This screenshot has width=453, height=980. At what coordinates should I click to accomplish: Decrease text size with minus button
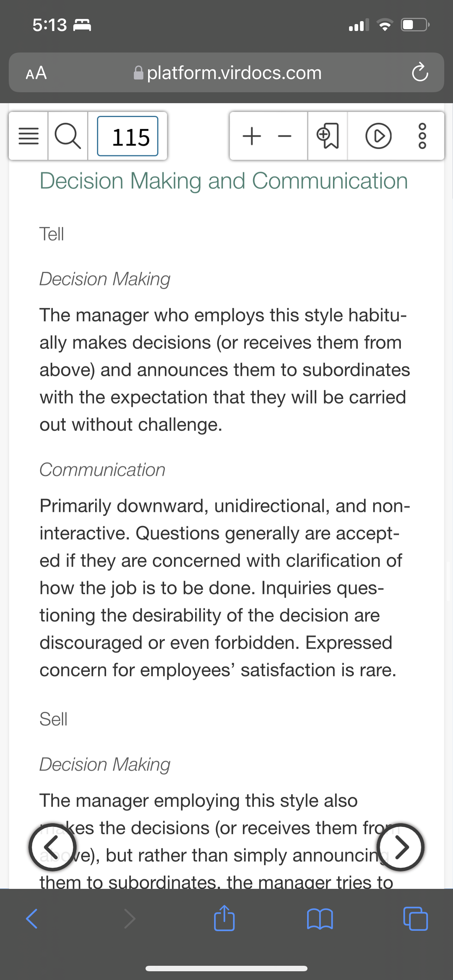284,136
